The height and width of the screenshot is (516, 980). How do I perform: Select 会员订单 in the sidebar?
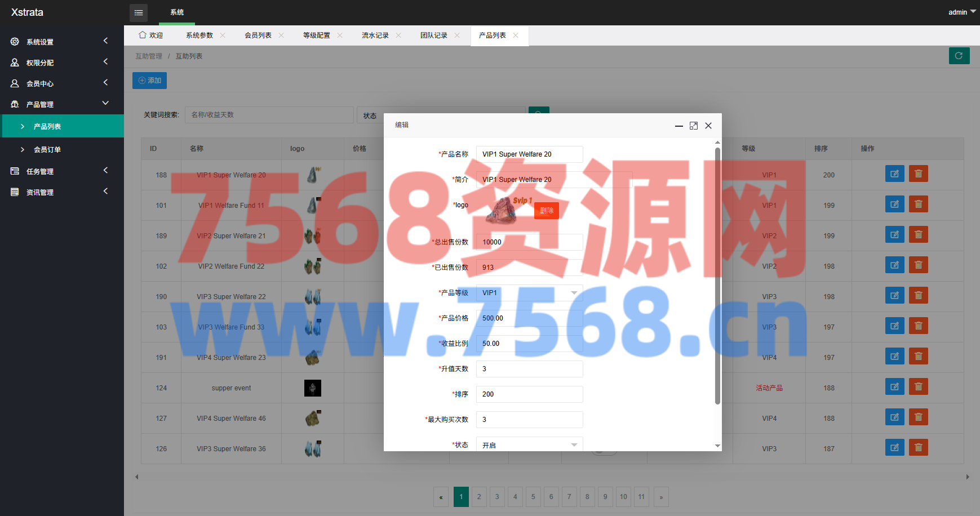point(47,150)
